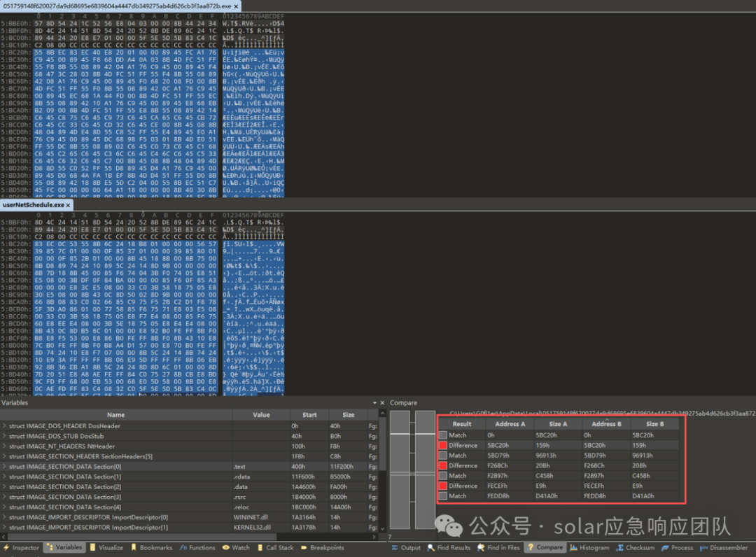Click the red swatch of Difference 5BC20h row
Screen dimensions: 756x557
442,445
